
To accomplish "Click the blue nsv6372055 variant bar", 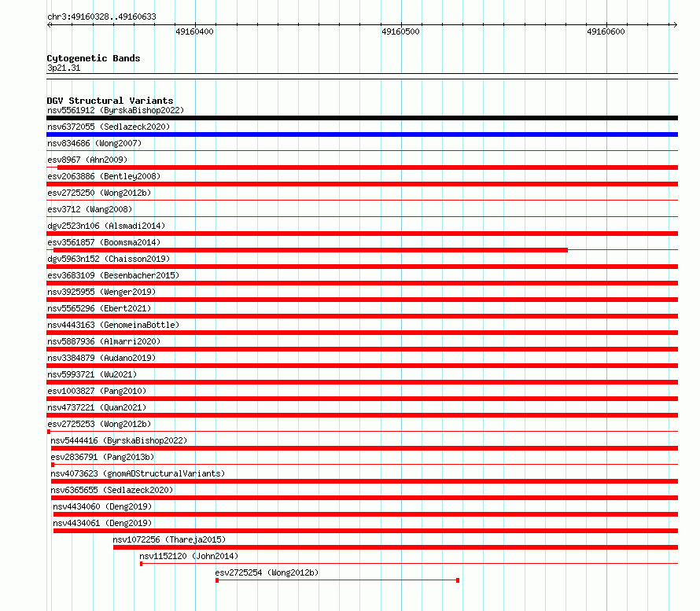I will point(362,134).
